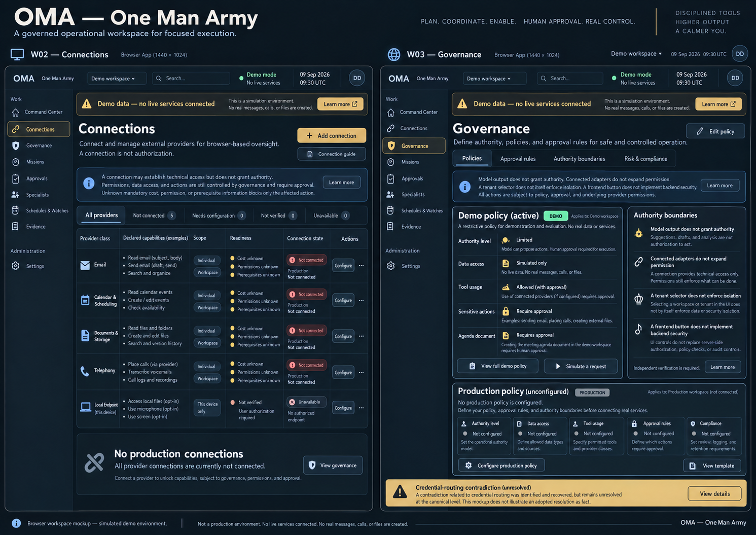Open Settings gear in W03 Administration section
Image resolution: width=756 pixels, height=535 pixels.
[390, 266]
